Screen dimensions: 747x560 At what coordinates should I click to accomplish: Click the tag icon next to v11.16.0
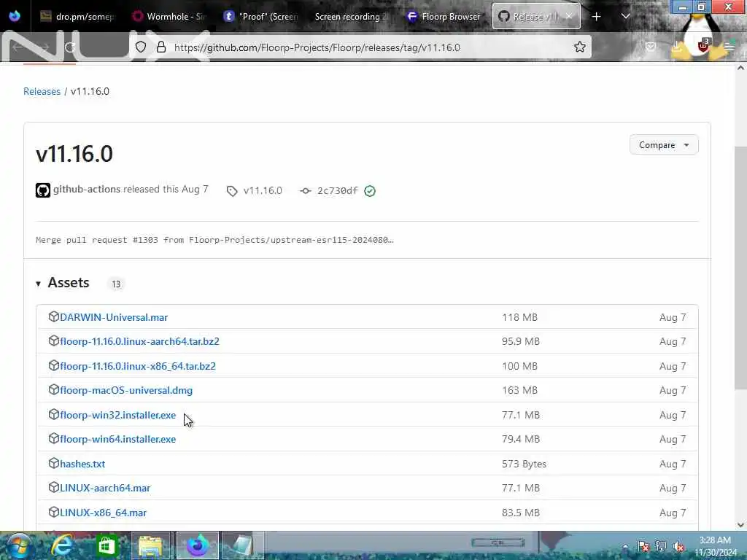click(232, 191)
